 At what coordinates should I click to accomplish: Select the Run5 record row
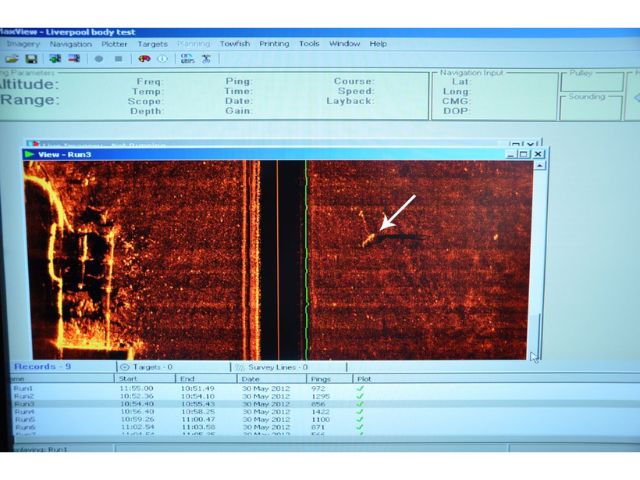(x=325, y=420)
